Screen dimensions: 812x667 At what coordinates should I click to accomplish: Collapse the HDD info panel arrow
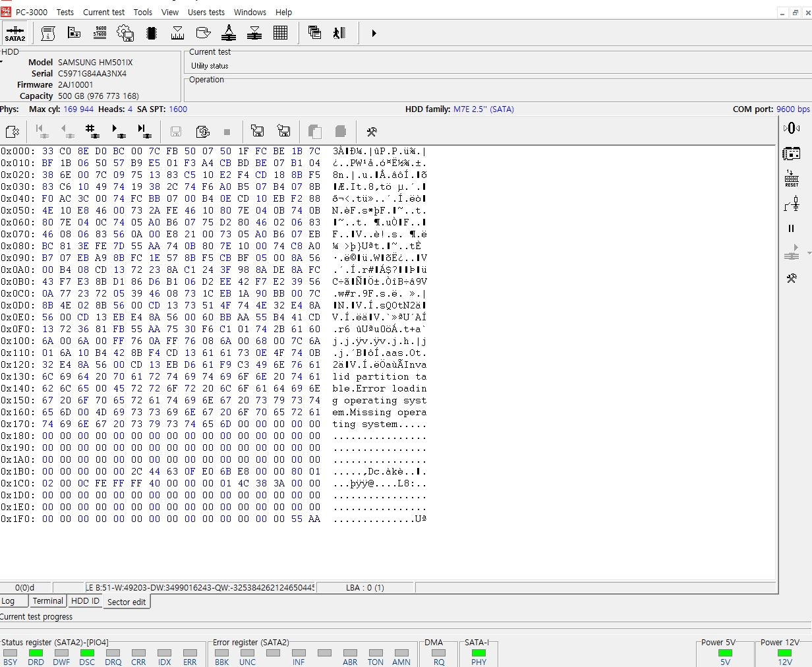coord(2,62)
